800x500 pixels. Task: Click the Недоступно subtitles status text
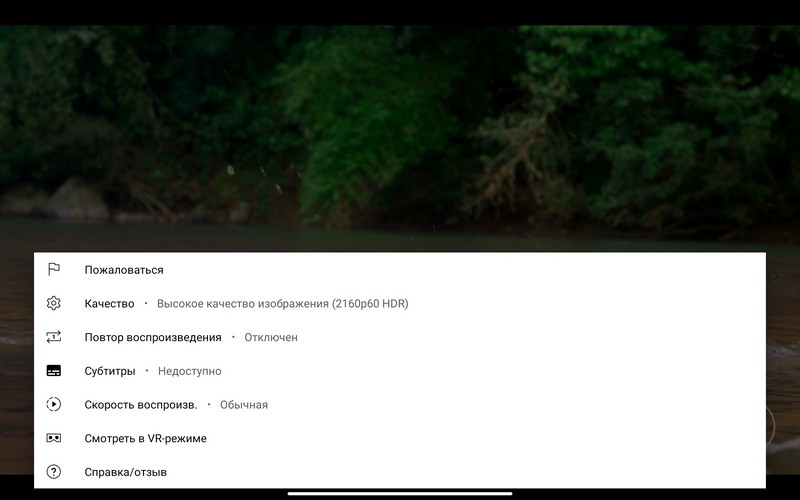point(190,371)
